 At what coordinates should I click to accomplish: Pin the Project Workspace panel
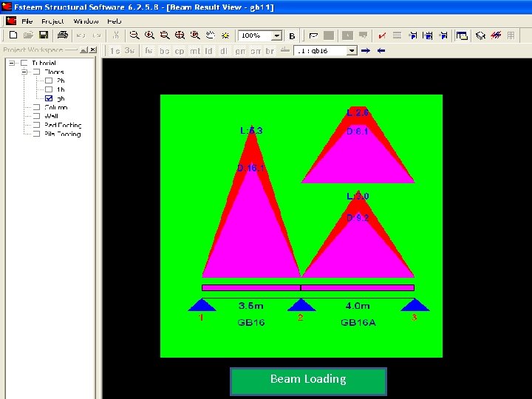83,50
